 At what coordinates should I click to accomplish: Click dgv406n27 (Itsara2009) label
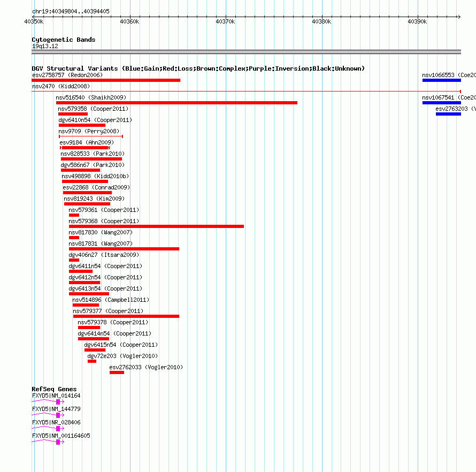click(104, 255)
